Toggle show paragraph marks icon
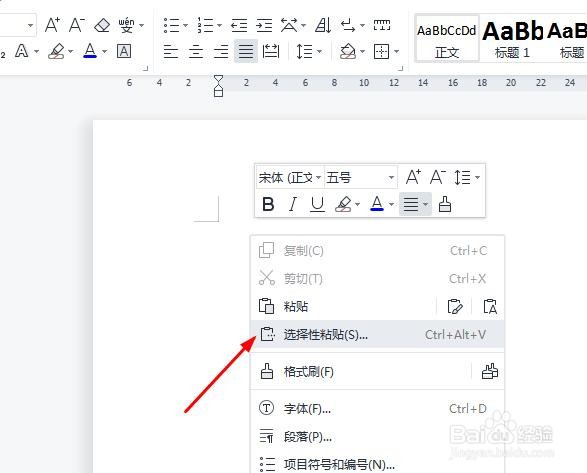Viewport: 587px width, 473px height. click(x=348, y=25)
